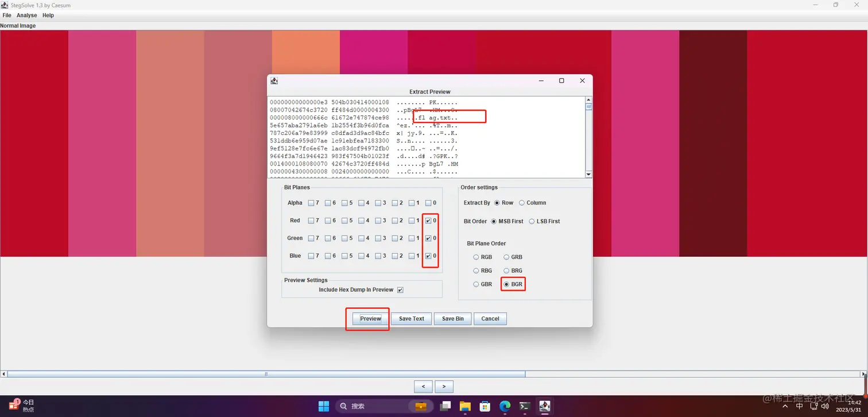Viewport: 868px width, 417px height.
Task: Switch input method tray indicator
Action: [800, 406]
